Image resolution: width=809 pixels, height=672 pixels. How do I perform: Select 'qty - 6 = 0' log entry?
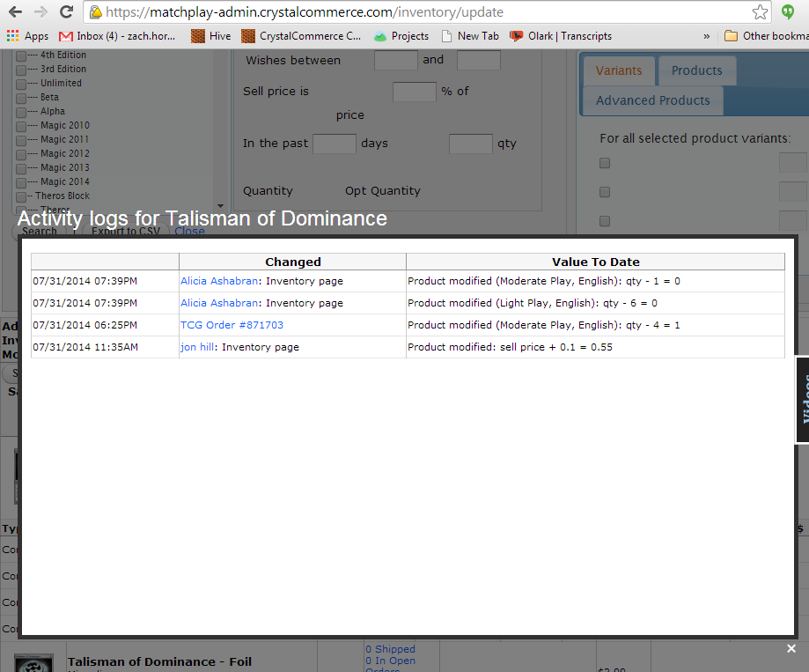(630, 303)
